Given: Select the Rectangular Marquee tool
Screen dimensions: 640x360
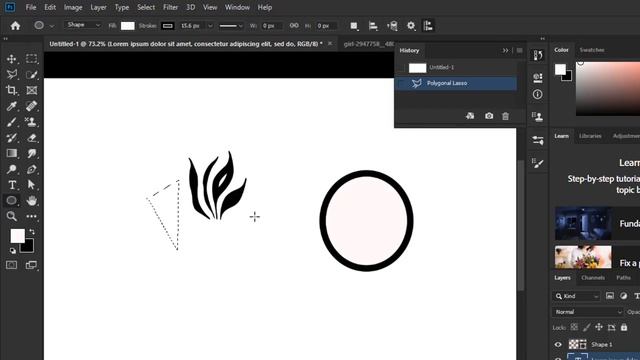Looking at the screenshot, I should 31,59.
